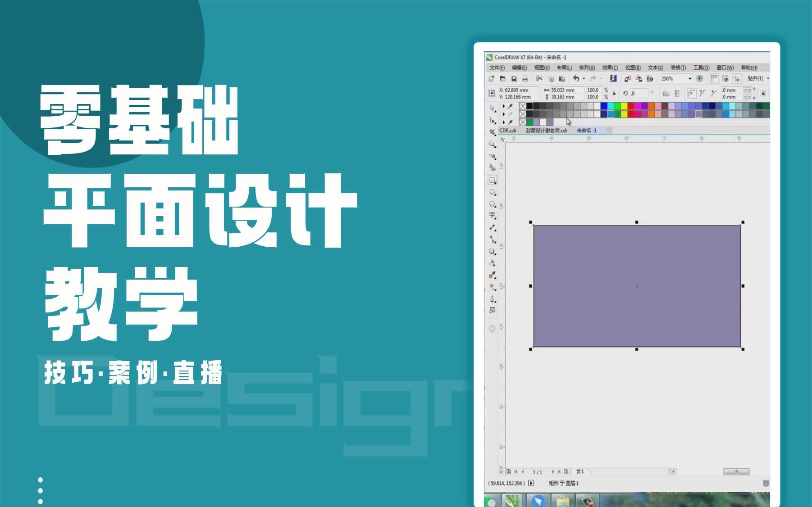Open the 效果(C) menu
The height and width of the screenshot is (507, 812).
[x=610, y=68]
